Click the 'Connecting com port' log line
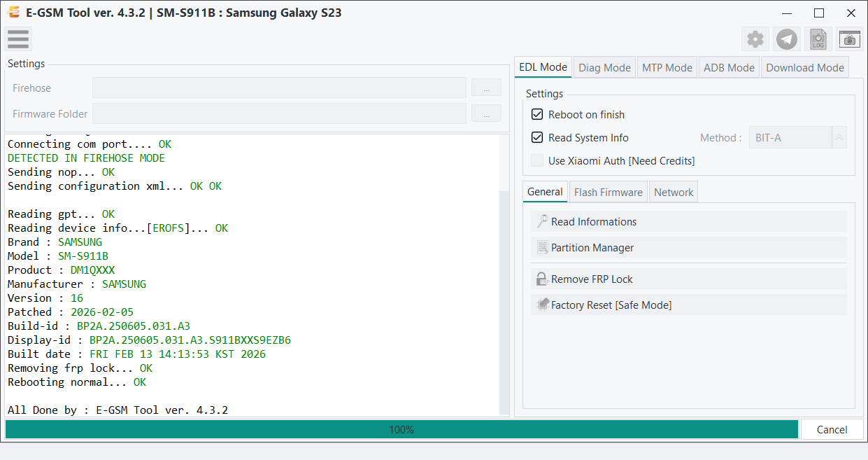The width and height of the screenshot is (868, 460). 90,144
